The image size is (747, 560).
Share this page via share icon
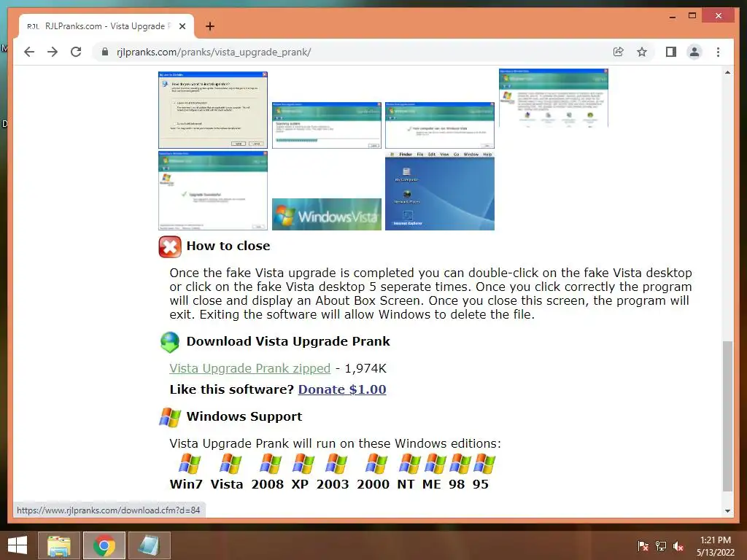pyautogui.click(x=619, y=52)
